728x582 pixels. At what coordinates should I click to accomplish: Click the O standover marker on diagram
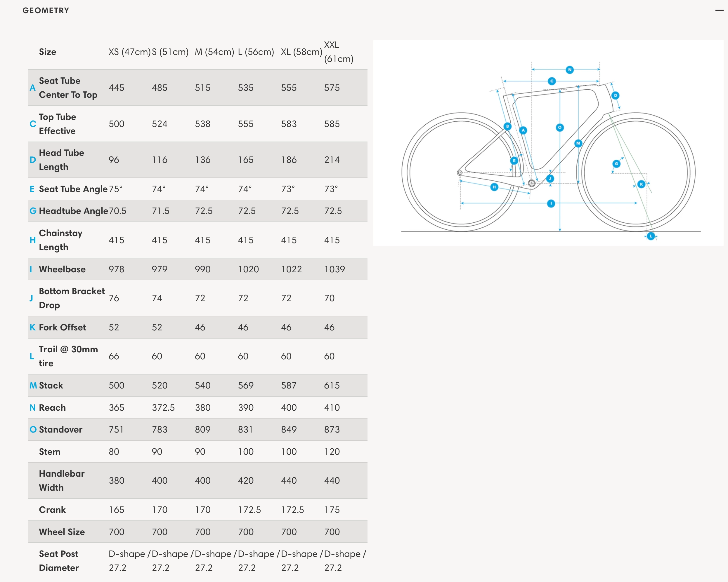pos(559,128)
